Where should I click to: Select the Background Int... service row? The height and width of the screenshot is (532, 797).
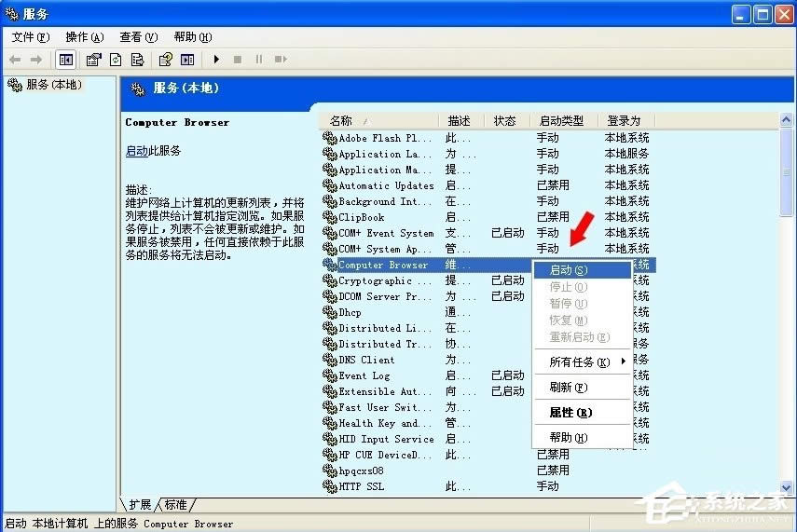488,201
